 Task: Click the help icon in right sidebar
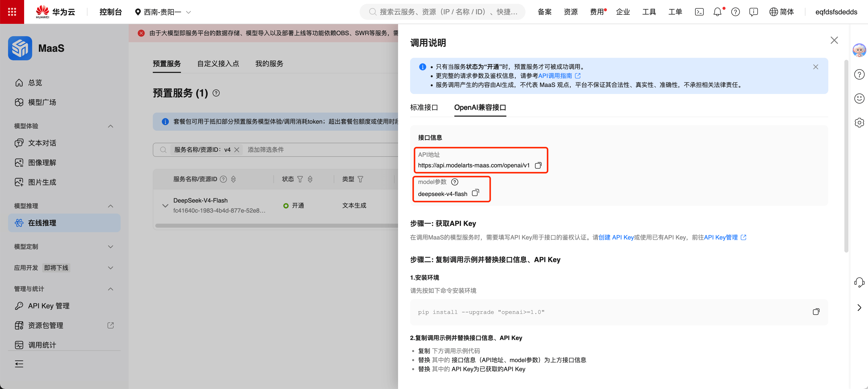click(x=859, y=74)
